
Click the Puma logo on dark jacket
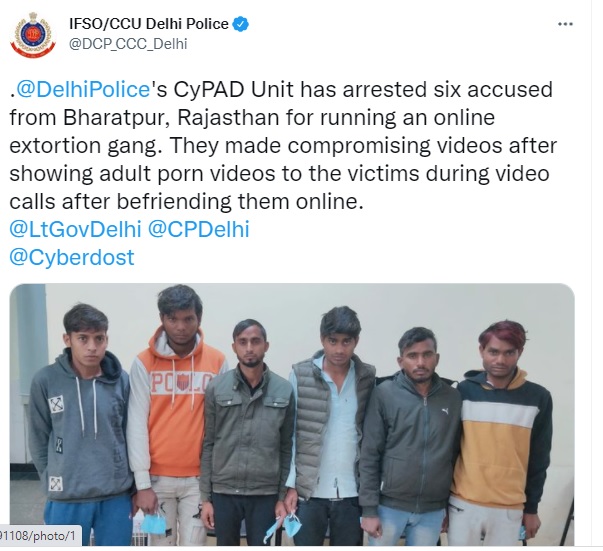(445, 411)
